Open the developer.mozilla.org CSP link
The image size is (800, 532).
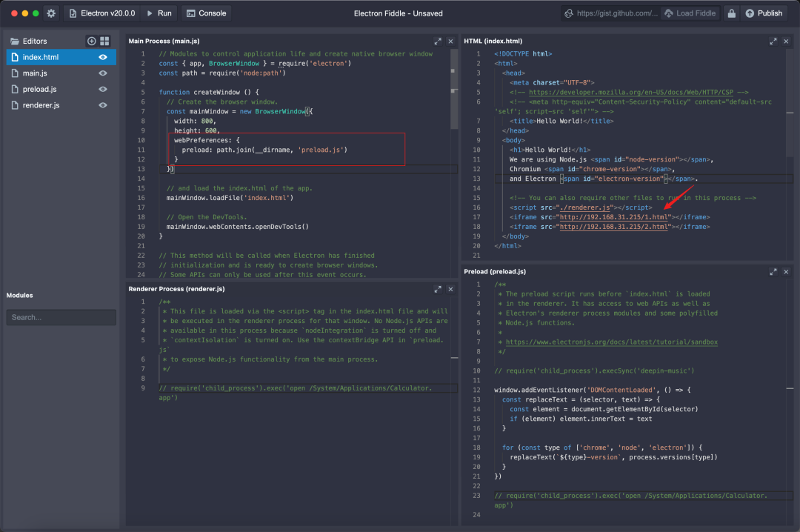pyautogui.click(x=630, y=93)
